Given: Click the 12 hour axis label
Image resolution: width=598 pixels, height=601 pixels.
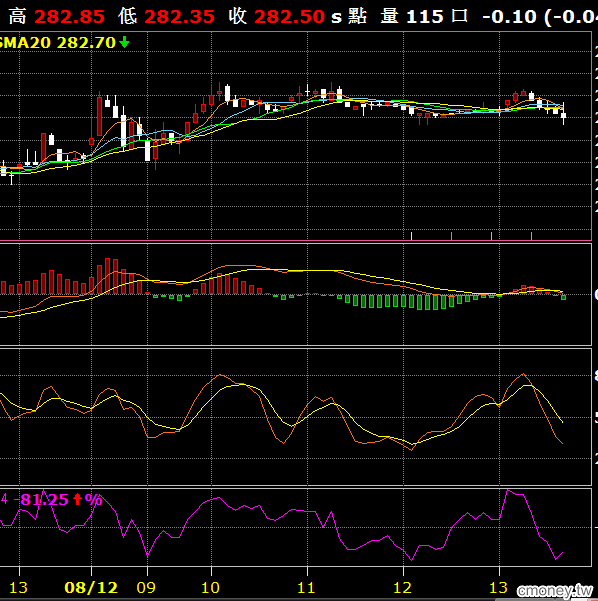Looking at the screenshot, I should tap(402, 587).
